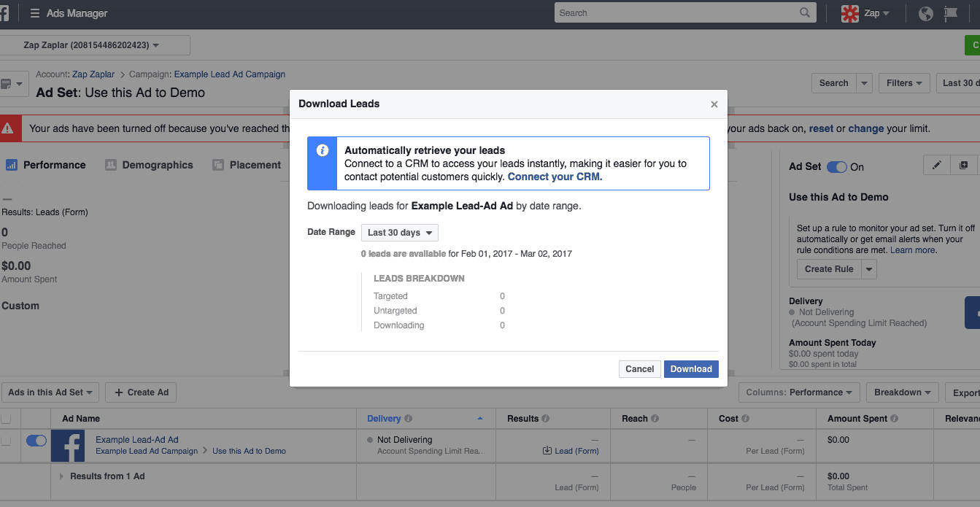Switch to the Placement tab

tap(247, 165)
